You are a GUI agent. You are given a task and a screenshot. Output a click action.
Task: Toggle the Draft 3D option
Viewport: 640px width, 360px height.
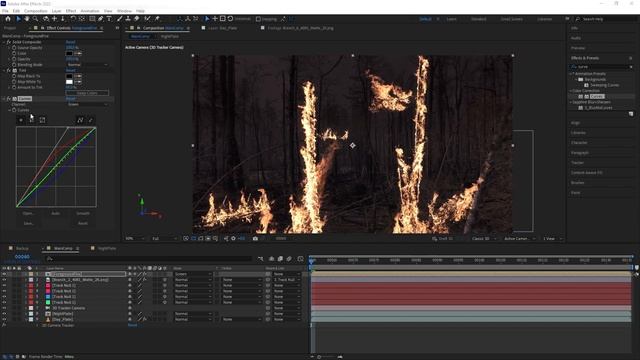click(443, 238)
